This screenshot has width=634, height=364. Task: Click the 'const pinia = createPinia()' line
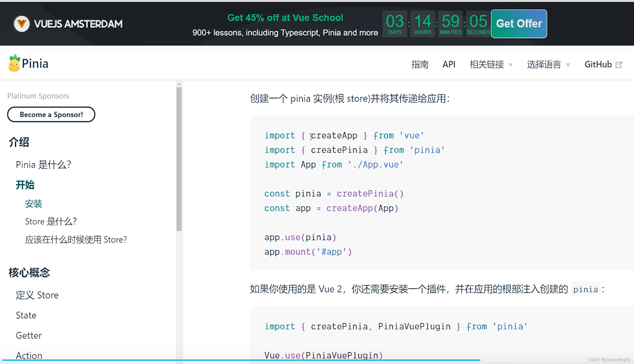coord(334,194)
